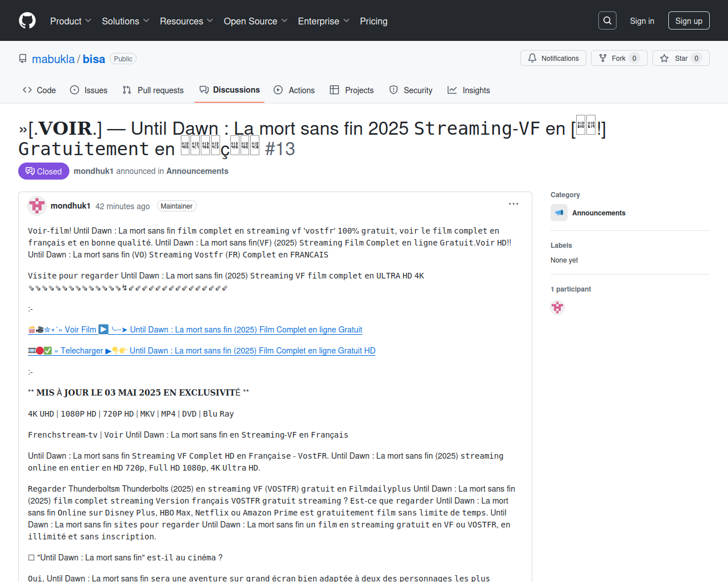Click the Projects table icon
728x582 pixels.
coord(334,90)
